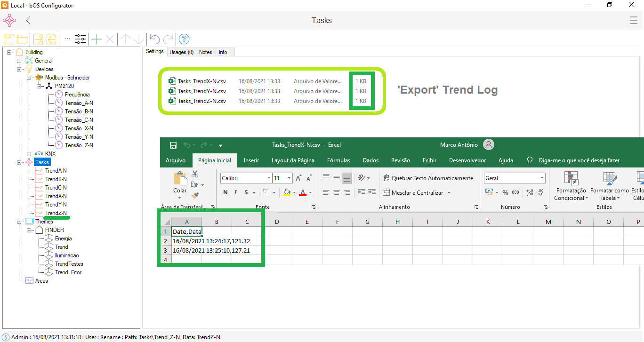The image size is (644, 342).
Task: Select Tensão_A-N in the device tree
Action: [79, 103]
